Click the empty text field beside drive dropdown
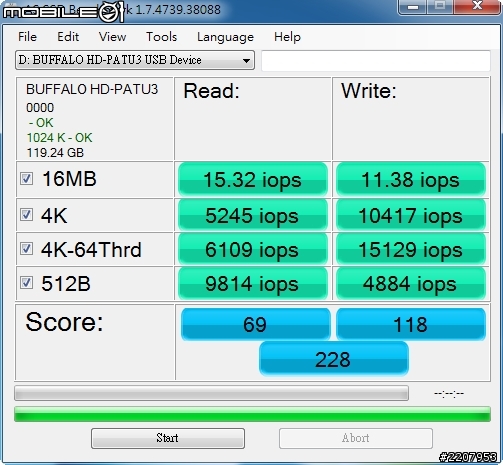Screen dimensions: 503x465 click(x=376, y=61)
